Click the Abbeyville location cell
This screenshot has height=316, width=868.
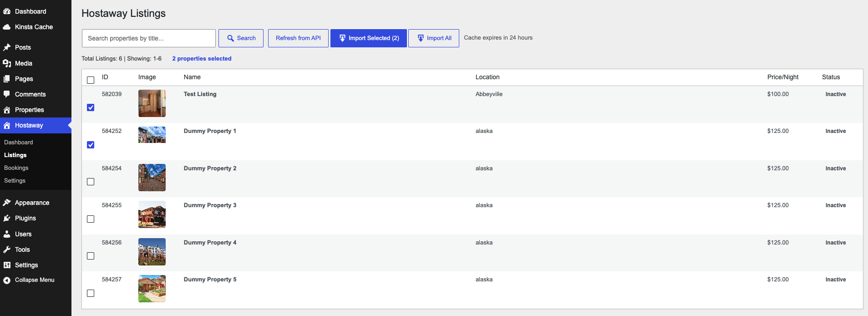click(489, 94)
